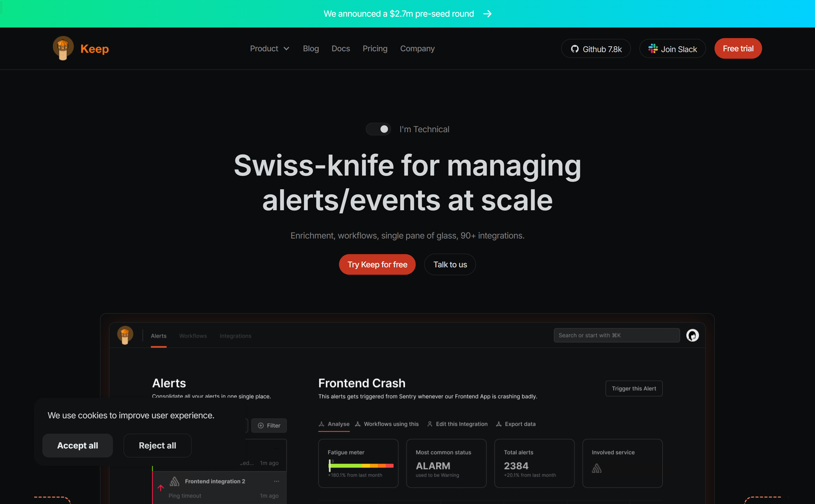Switch to Workflows tab

coord(193,336)
